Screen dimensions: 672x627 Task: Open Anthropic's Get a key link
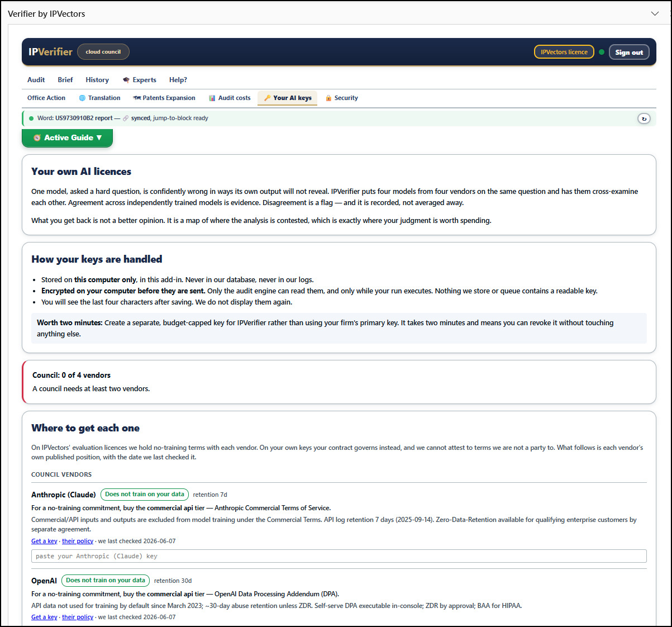pyautogui.click(x=44, y=541)
